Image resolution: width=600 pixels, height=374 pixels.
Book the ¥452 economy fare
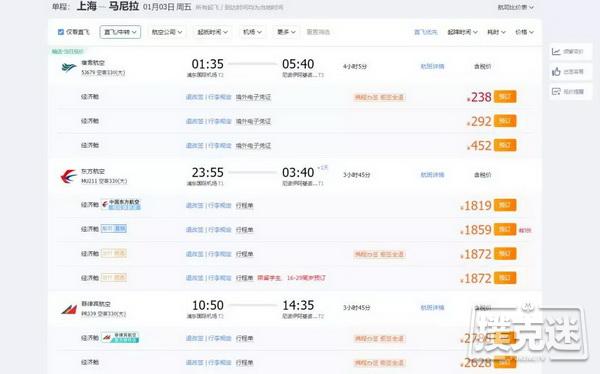pos(505,145)
